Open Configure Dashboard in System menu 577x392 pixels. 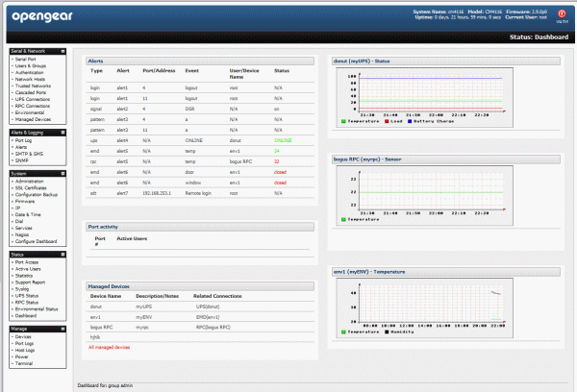point(37,241)
